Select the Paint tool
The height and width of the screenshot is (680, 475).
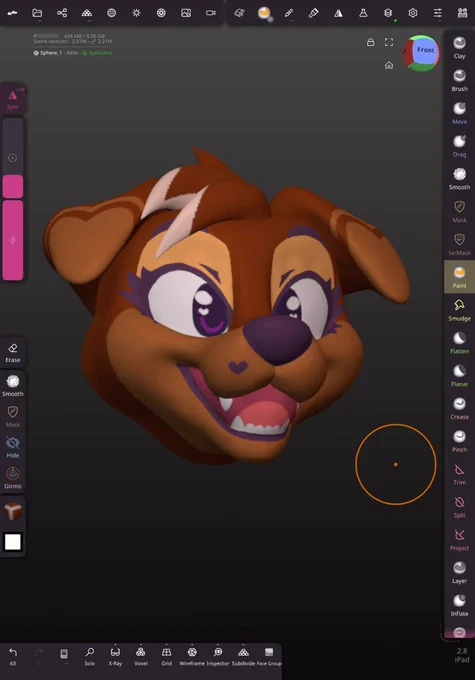(459, 277)
